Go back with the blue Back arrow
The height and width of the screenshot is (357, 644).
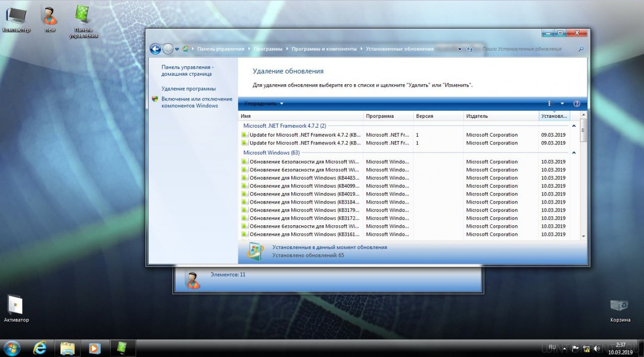click(x=156, y=49)
